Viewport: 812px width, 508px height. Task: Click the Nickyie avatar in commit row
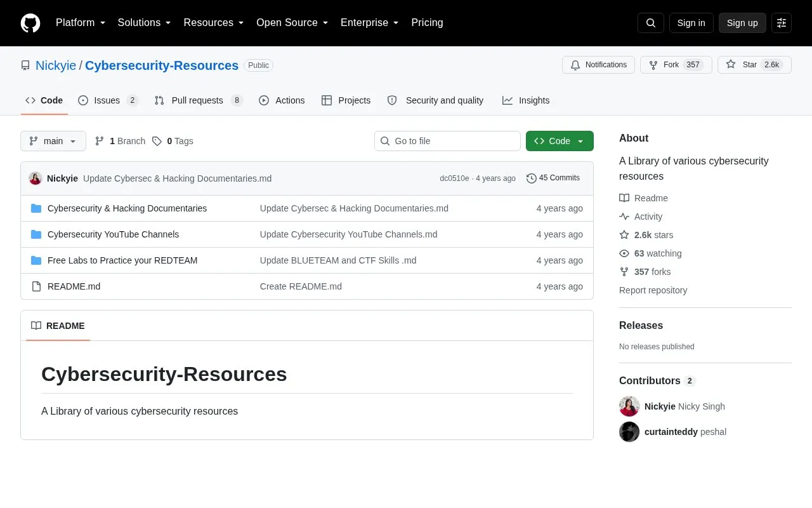point(36,178)
